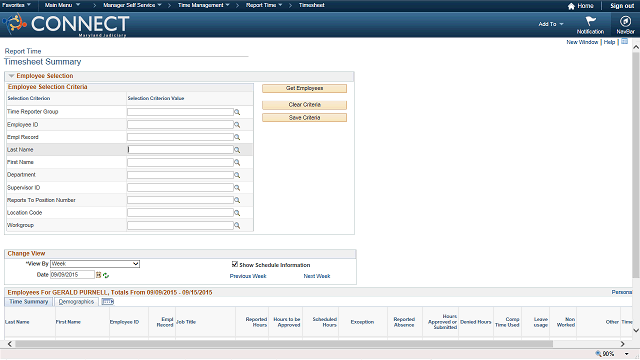Click the Date input field
Viewport: 640px width, 360px height.
(72, 275)
